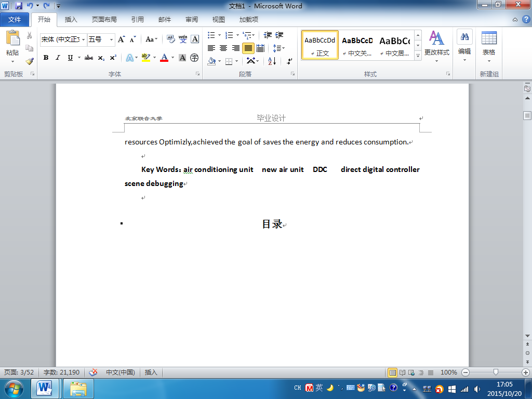Screen dimensions: 532x399
Task: Open the line spacing dropdown
Action: [279, 48]
